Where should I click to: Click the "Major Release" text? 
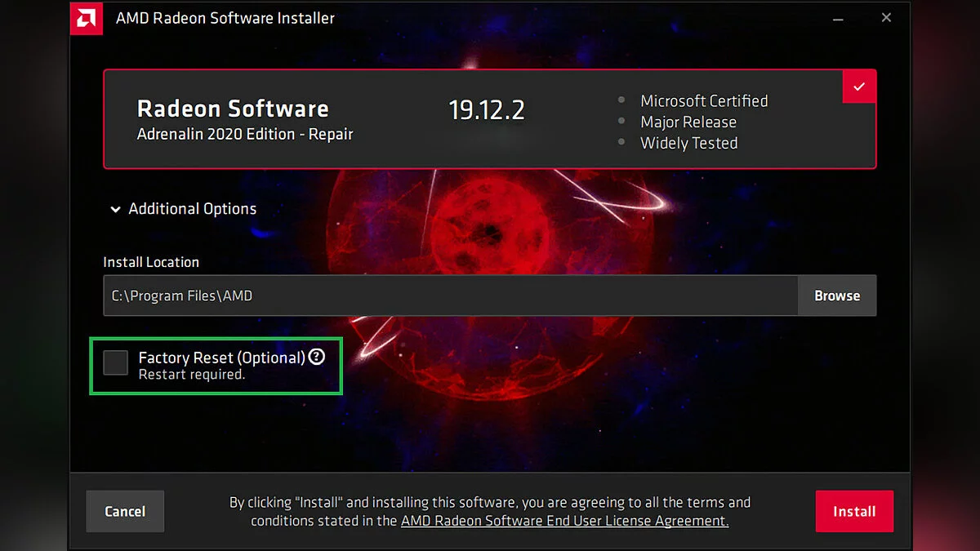point(688,122)
